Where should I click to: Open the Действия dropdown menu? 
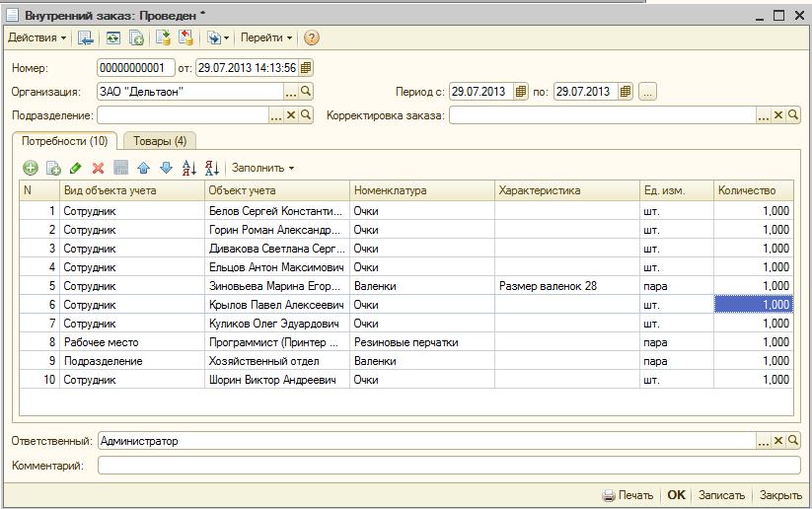(x=37, y=37)
